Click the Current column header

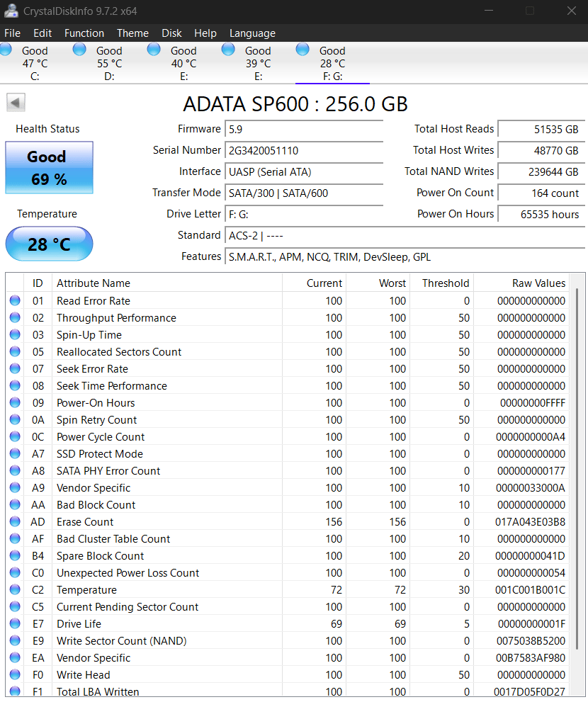point(315,283)
